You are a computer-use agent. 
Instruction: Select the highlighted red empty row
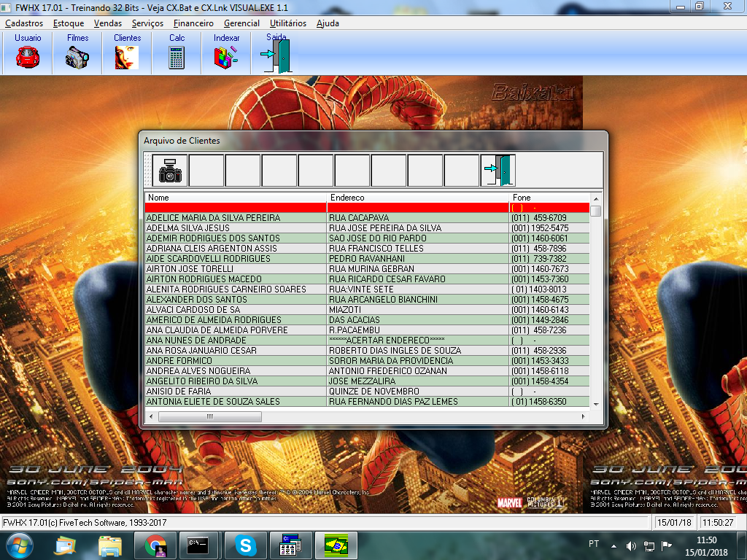[x=367, y=208]
